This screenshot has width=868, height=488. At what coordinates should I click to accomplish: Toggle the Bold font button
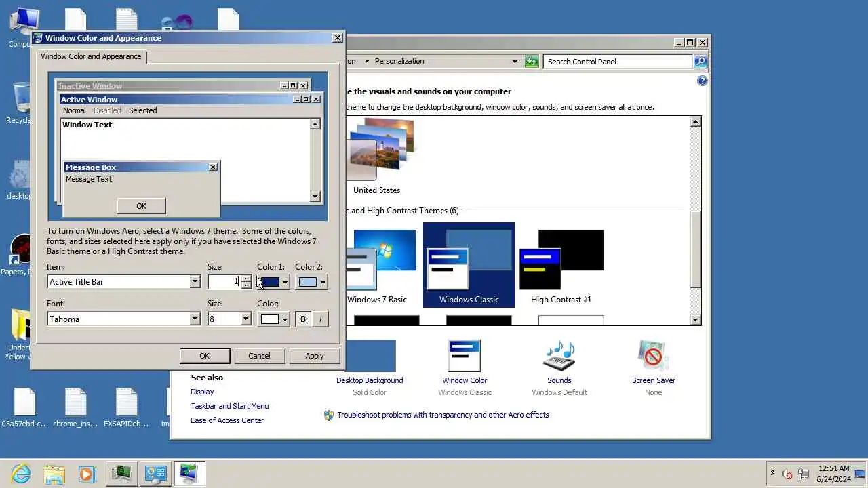[303, 319]
